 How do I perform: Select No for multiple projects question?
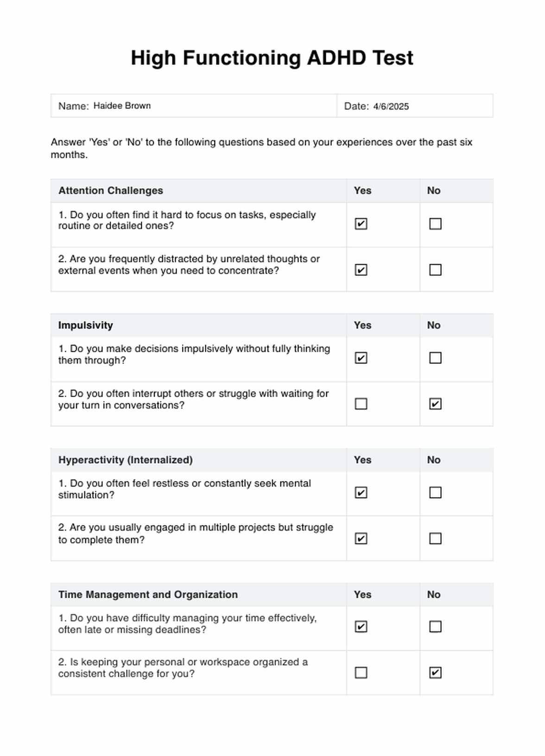click(435, 538)
